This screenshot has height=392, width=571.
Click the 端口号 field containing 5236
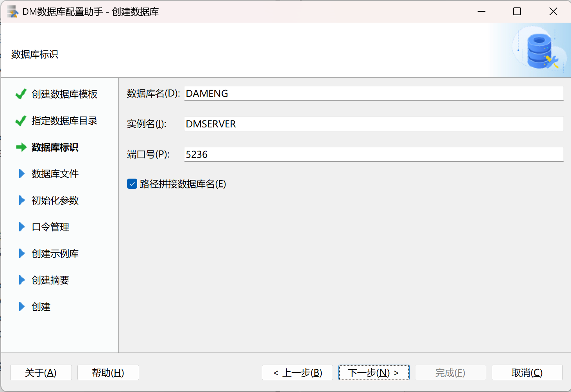pyautogui.click(x=374, y=154)
